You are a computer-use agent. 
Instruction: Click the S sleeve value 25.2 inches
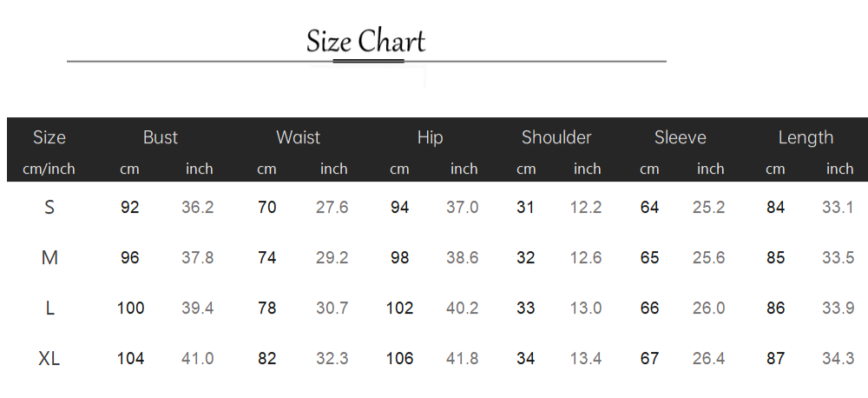(x=709, y=208)
